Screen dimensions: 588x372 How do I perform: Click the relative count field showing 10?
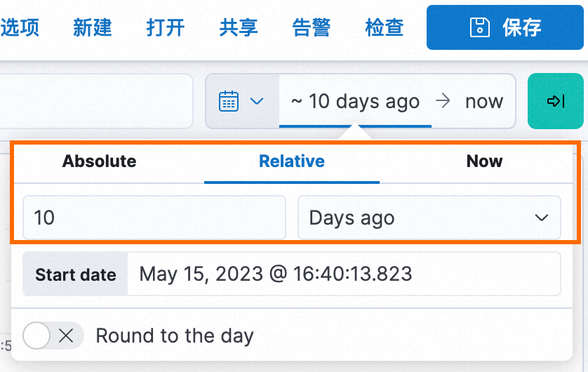point(154,218)
